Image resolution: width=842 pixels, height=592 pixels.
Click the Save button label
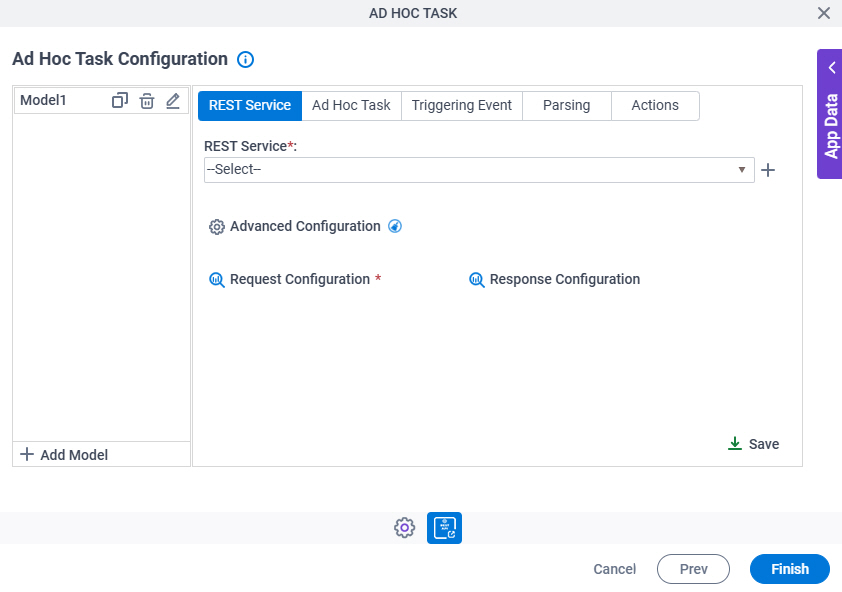point(764,444)
